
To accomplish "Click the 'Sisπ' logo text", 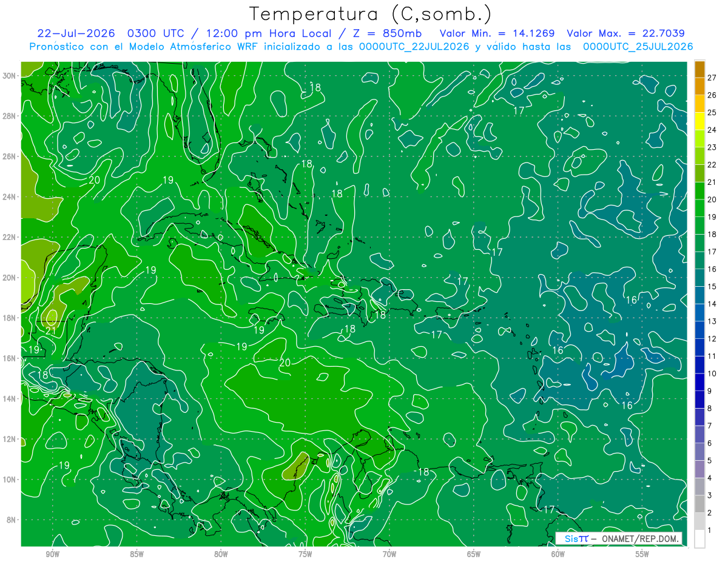I will (576, 538).
